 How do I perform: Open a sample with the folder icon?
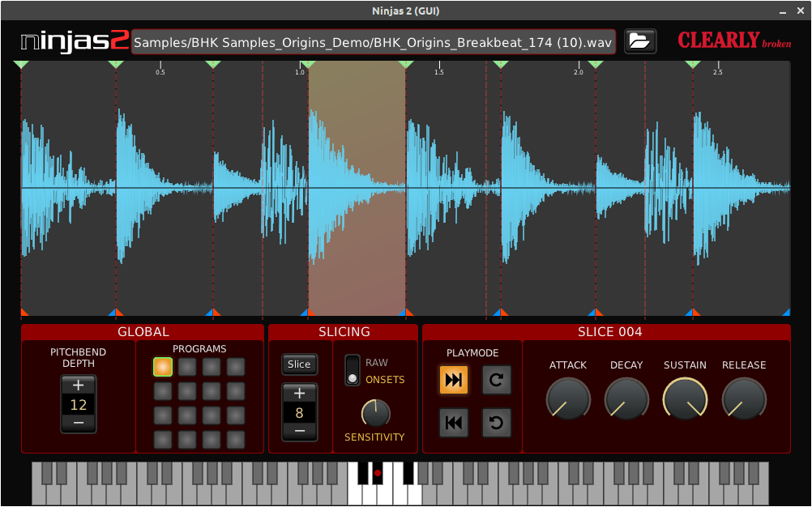(639, 40)
